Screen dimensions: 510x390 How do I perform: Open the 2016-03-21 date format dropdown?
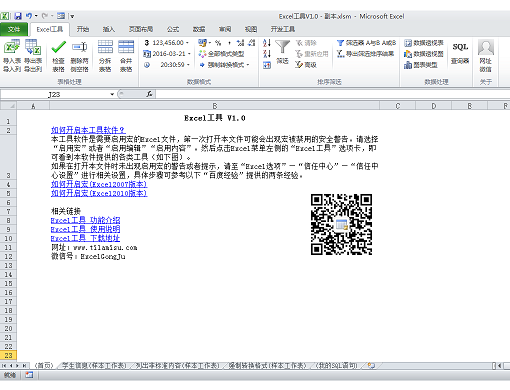[189, 54]
